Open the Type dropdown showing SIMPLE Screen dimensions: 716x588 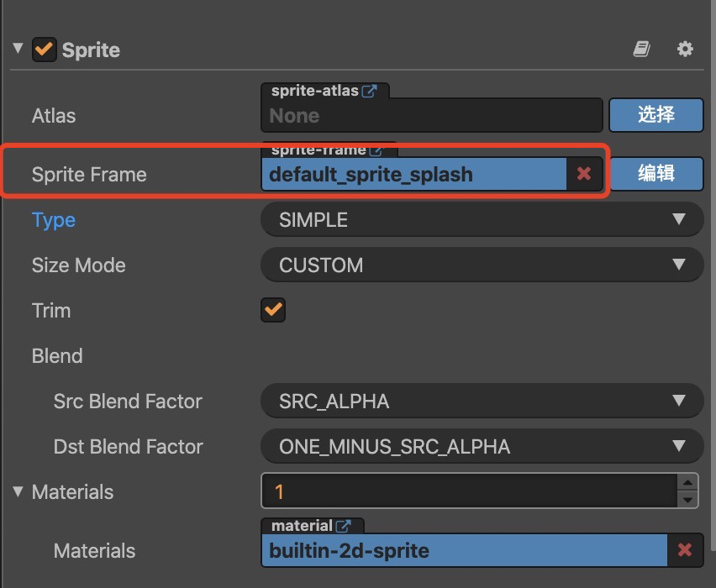pos(482,220)
